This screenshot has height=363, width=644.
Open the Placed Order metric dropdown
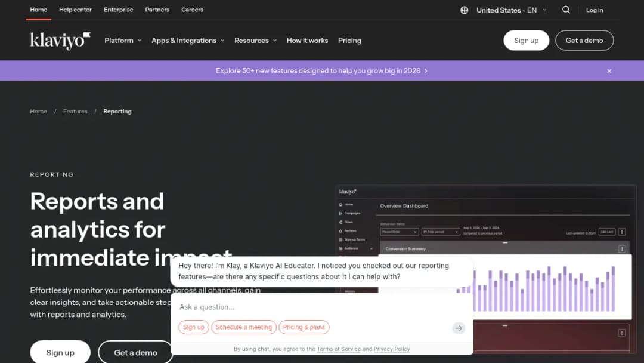(x=399, y=232)
